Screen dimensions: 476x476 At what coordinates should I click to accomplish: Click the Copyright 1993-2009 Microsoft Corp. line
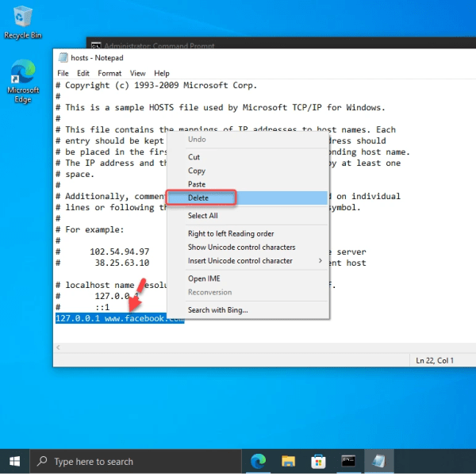(156, 86)
